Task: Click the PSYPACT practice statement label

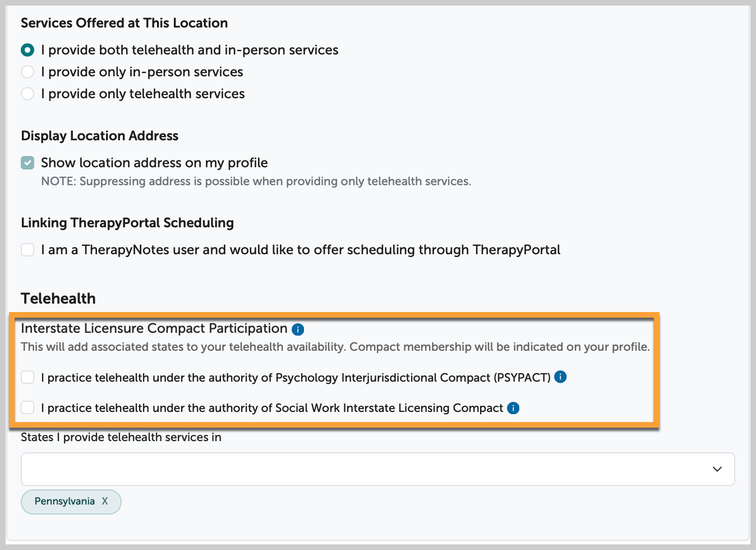Action: pyautogui.click(x=296, y=378)
